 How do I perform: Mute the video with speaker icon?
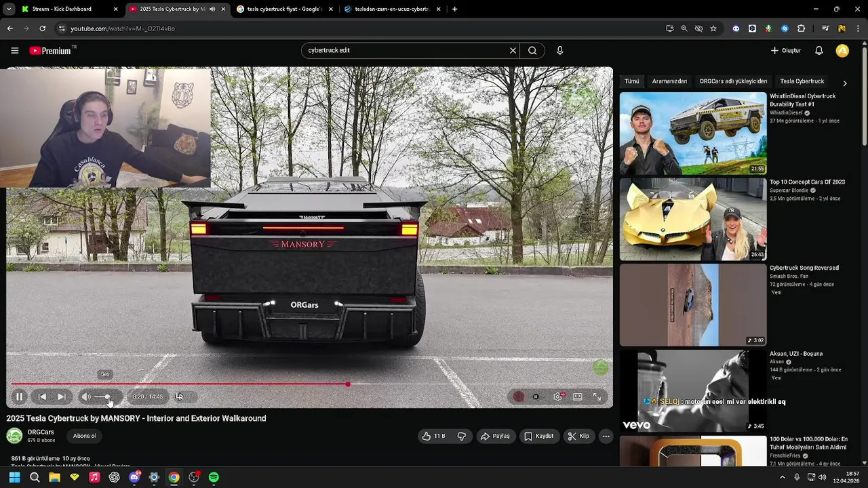pos(86,396)
